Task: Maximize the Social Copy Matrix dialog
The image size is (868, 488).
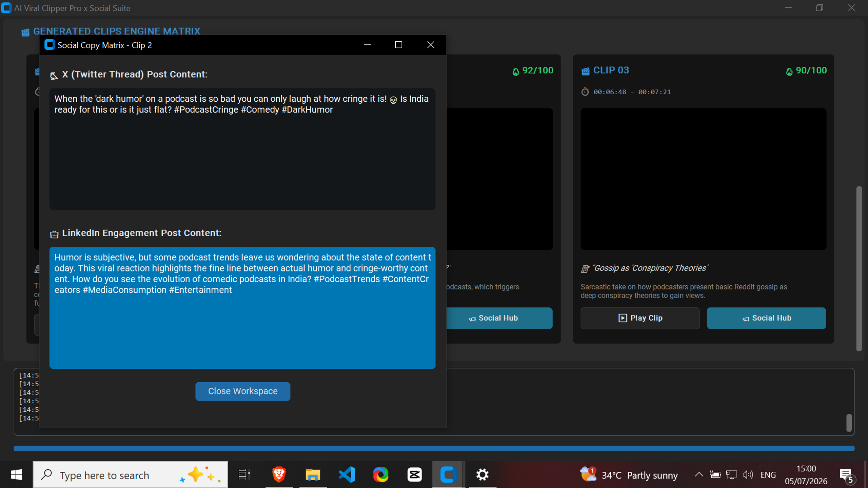Action: 399,45
